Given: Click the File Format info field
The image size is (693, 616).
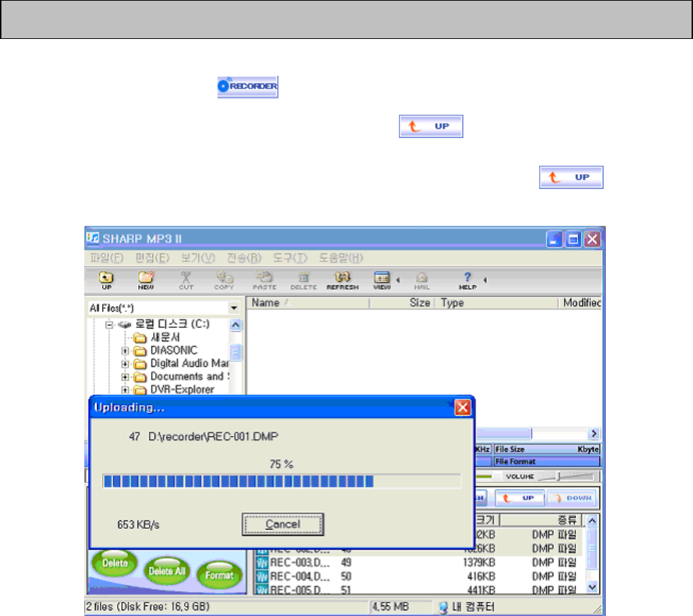Looking at the screenshot, I should [x=547, y=462].
